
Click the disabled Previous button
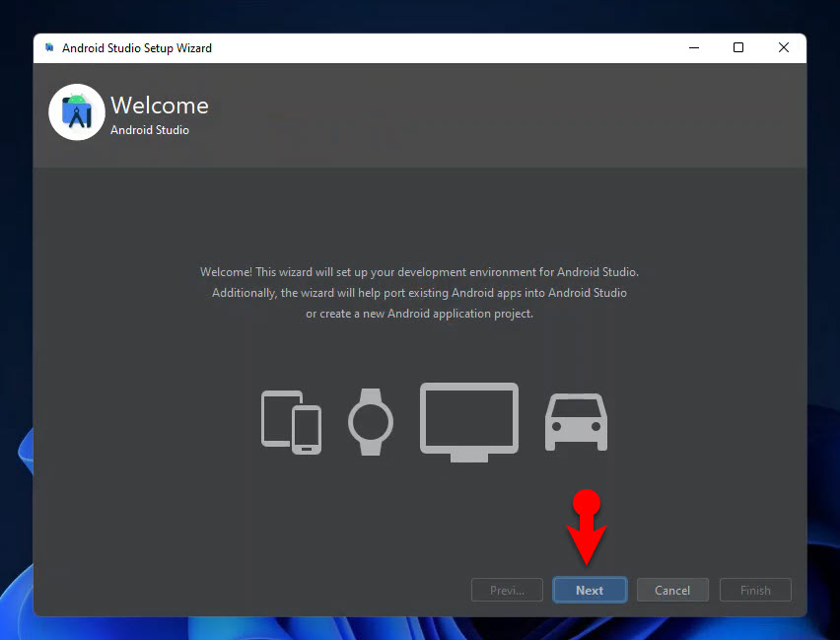pos(507,590)
